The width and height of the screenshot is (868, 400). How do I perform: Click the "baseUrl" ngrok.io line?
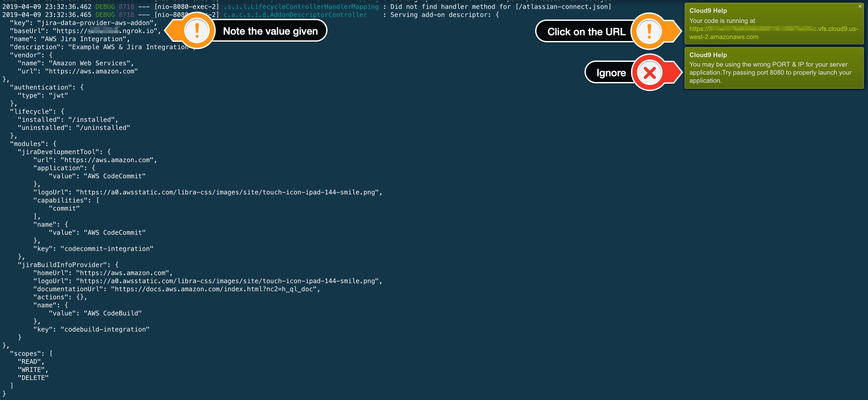tap(85, 31)
